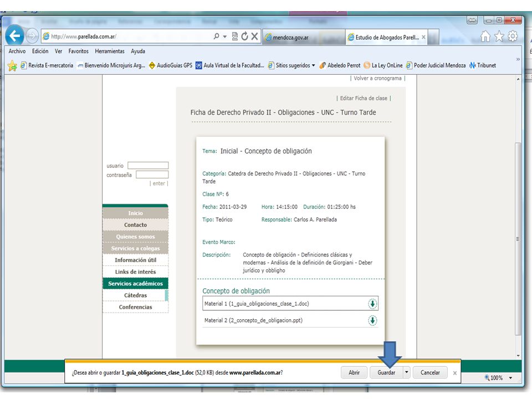Open the Ver menu
The height and width of the screenshot is (399, 532).
point(58,51)
